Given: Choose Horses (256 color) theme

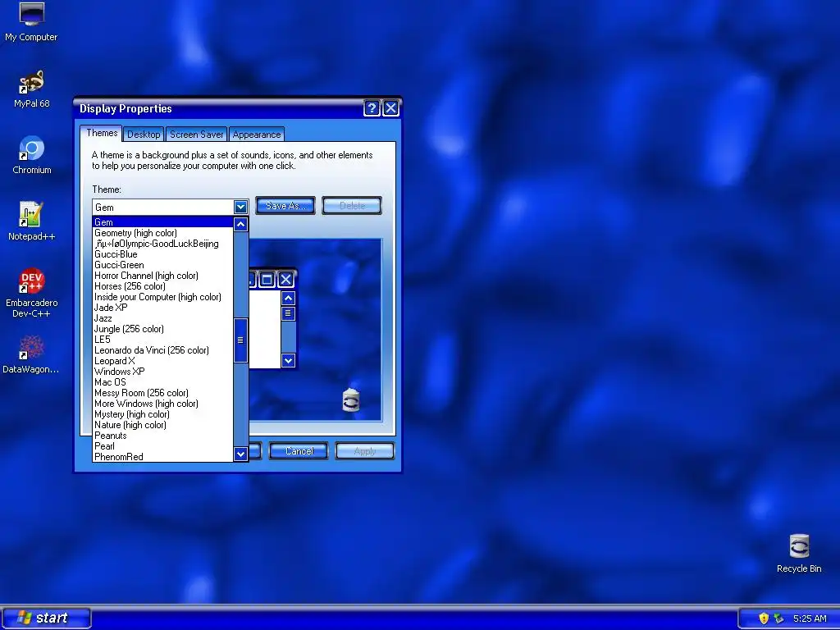Looking at the screenshot, I should tap(163, 286).
